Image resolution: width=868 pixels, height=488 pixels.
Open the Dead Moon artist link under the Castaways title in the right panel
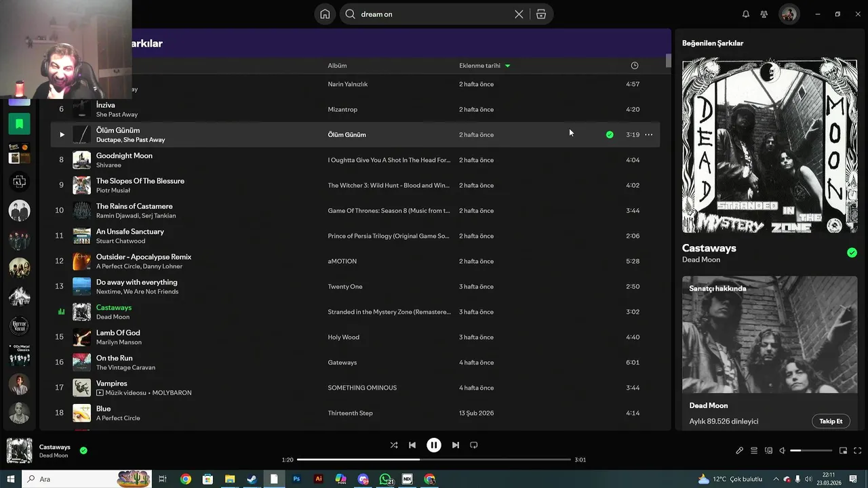[x=701, y=260]
